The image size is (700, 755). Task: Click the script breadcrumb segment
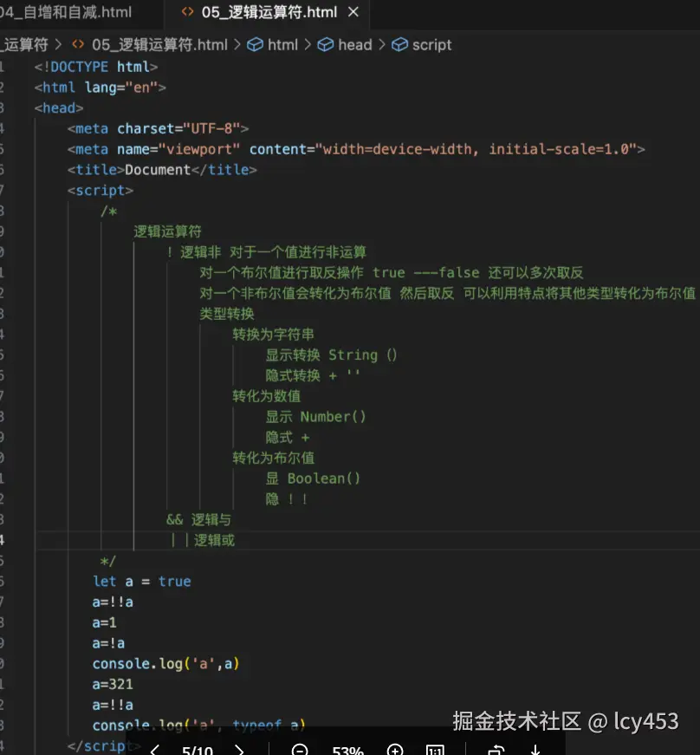(431, 45)
